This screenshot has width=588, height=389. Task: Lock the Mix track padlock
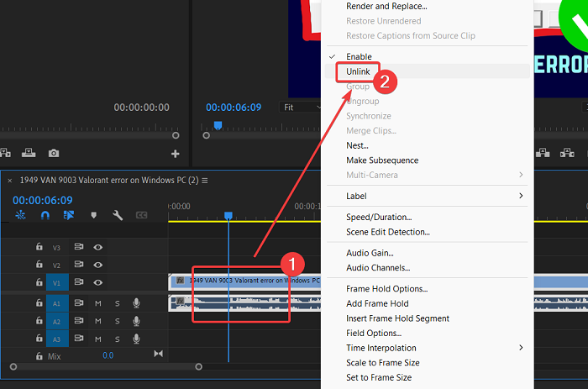tap(39, 356)
